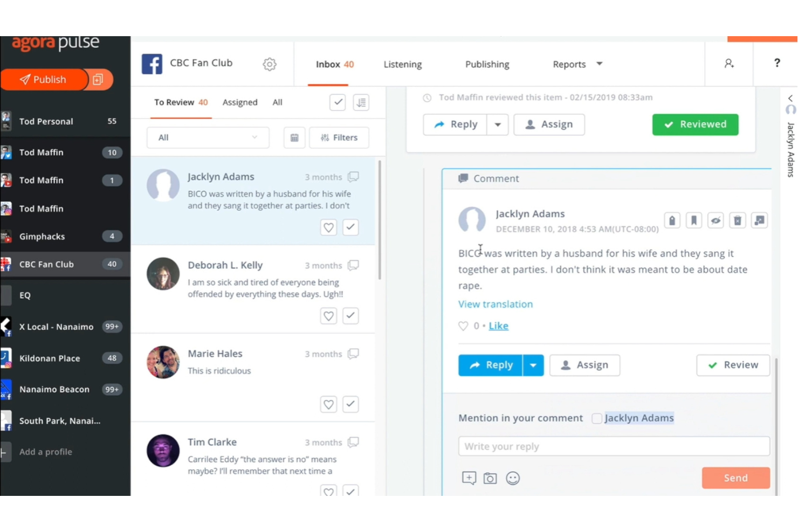
Task: Open the emoji picker in the reply box
Action: pos(513,478)
